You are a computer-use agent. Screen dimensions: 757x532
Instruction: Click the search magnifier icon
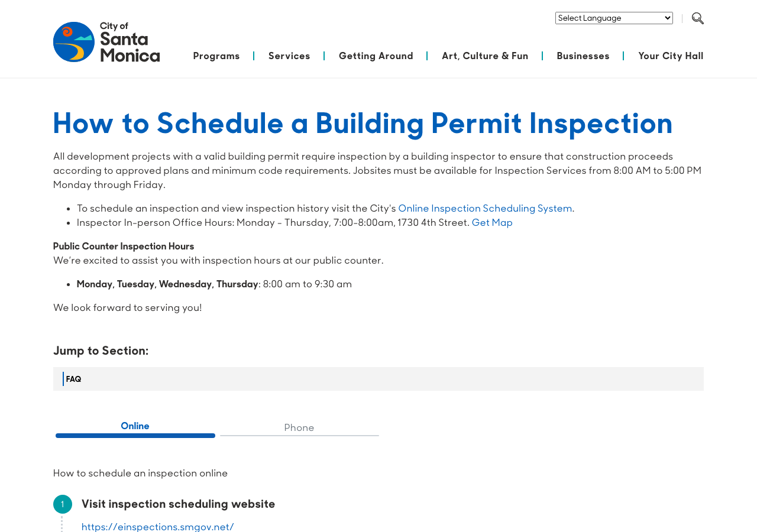(698, 18)
